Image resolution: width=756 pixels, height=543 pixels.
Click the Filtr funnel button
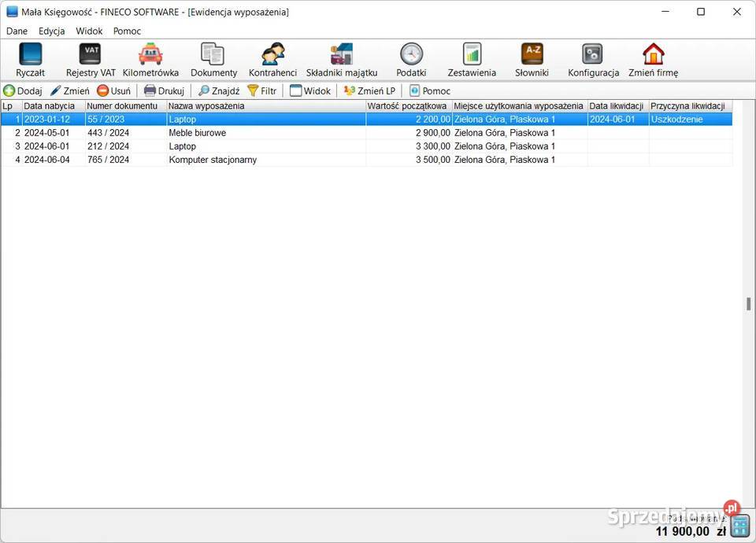pos(262,90)
